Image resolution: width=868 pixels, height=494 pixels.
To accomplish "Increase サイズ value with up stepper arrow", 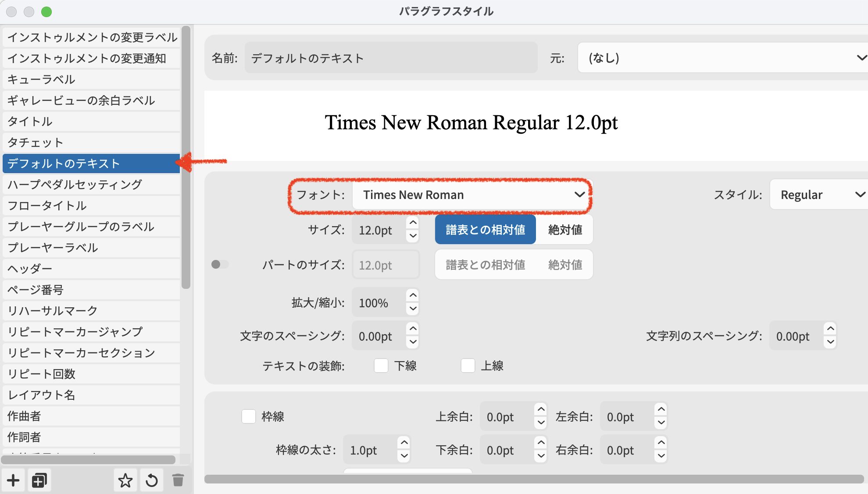I will (x=413, y=223).
